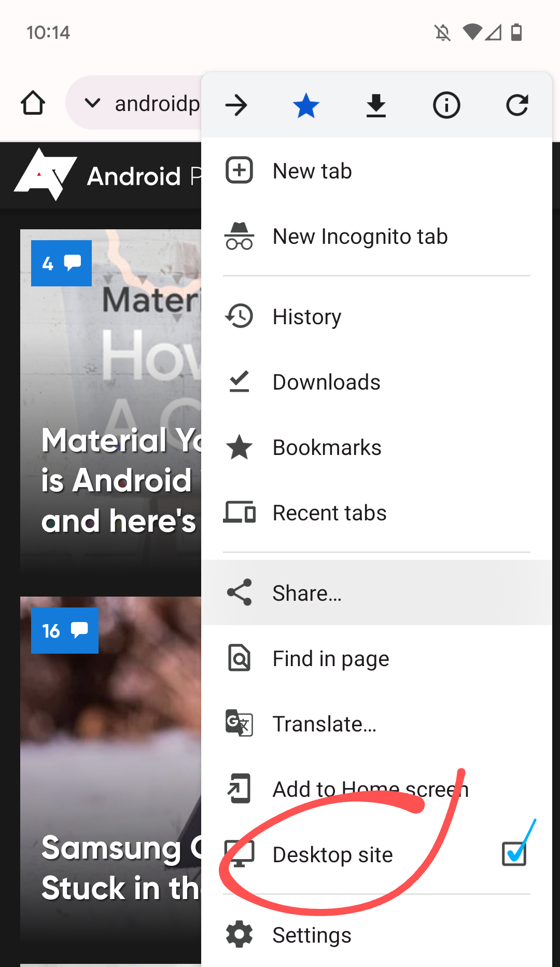Toggle the blue bookmark star icon
This screenshot has width=560, height=967.
[x=306, y=106]
